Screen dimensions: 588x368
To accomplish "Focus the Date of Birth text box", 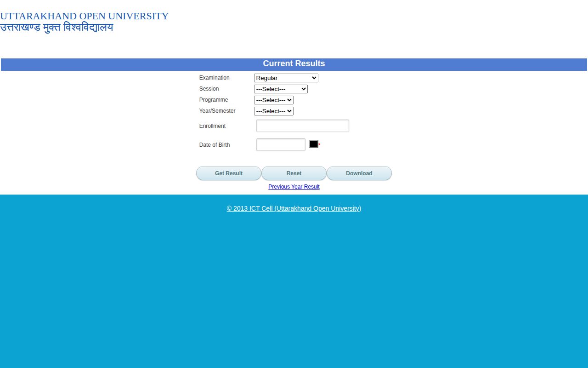I will point(281,145).
